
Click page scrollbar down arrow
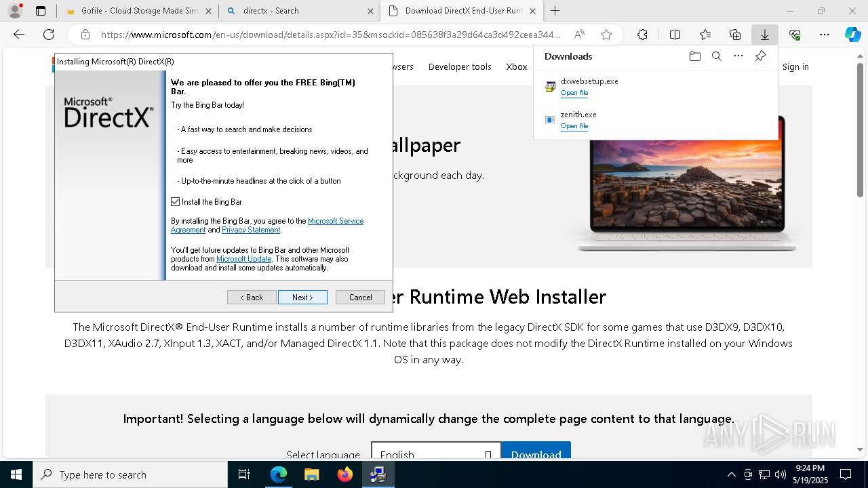click(860, 449)
